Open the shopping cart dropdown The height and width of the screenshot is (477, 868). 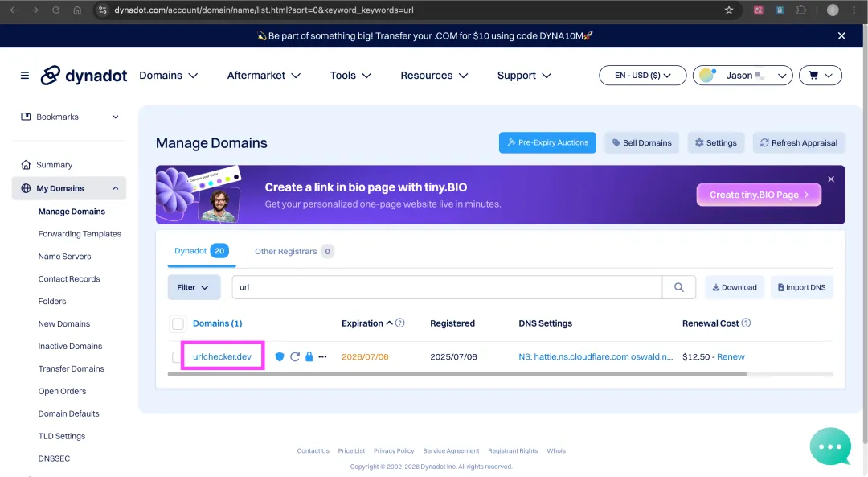coord(821,76)
